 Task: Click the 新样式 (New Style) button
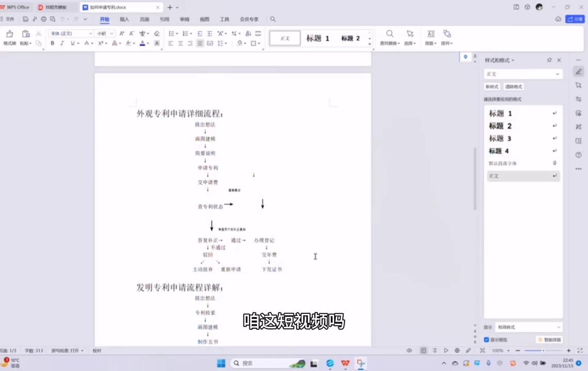point(492,87)
